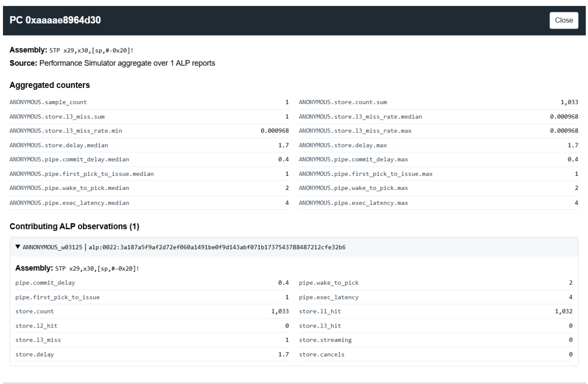Click the store.l3_hit label
Screen dimensions: 588x384
[x=320, y=326]
